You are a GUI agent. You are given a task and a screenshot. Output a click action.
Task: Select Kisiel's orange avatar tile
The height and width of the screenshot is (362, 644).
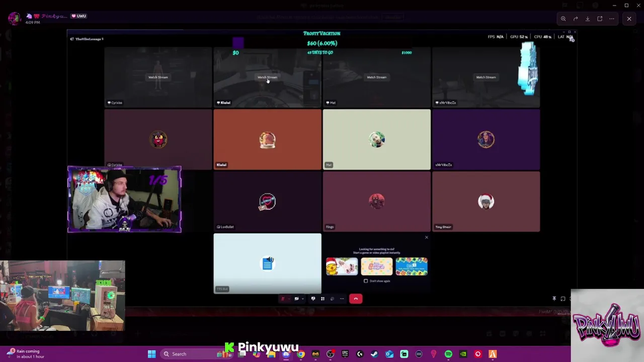click(267, 139)
